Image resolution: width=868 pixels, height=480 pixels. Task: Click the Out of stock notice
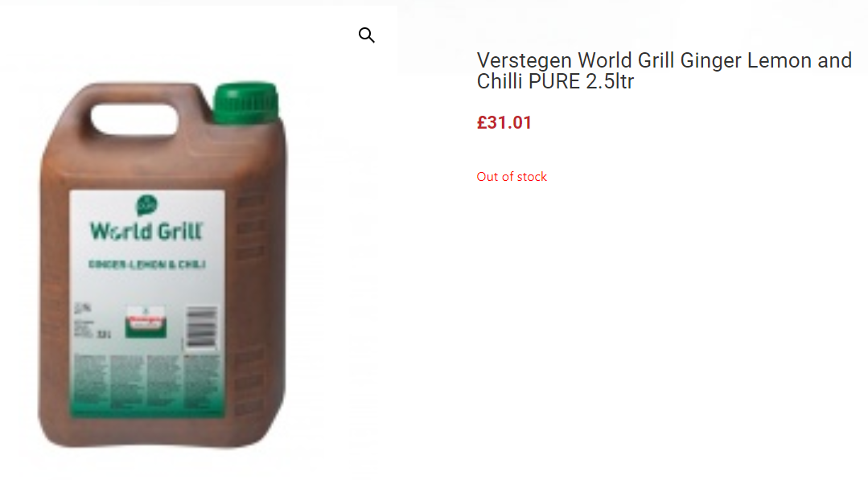click(x=512, y=176)
